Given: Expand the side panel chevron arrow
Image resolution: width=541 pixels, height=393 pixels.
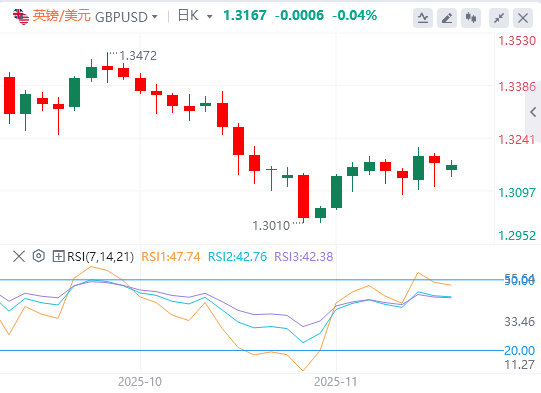Looking at the screenshot, I should point(533,112).
